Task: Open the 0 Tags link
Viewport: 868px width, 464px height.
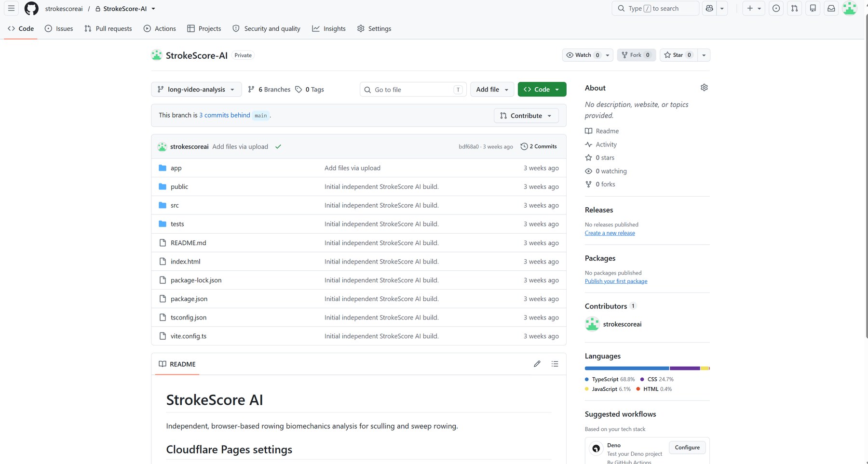Action: [310, 90]
